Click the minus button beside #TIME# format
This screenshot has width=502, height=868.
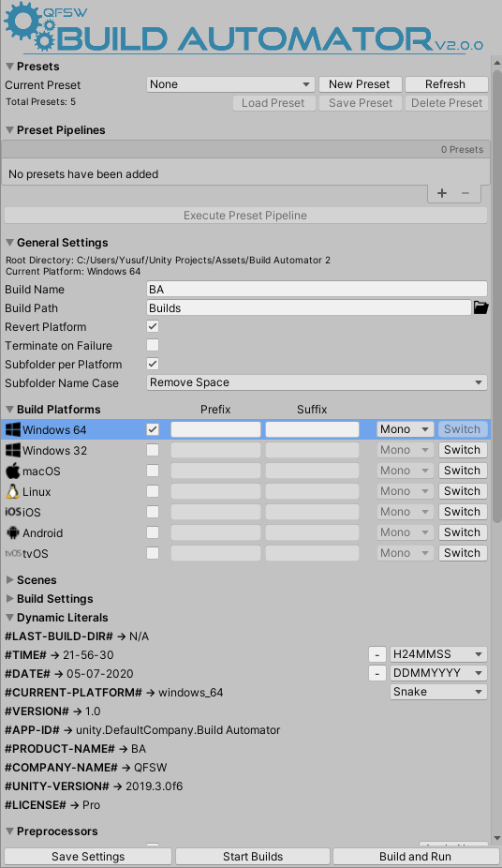(x=377, y=654)
